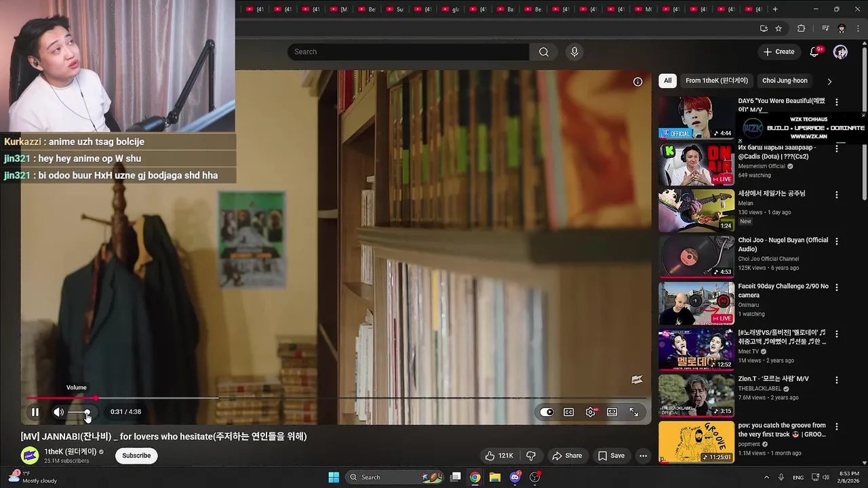Image resolution: width=868 pixels, height=488 pixels.
Task: Open Cadis Dota live stream thumbnail
Action: 696,164
